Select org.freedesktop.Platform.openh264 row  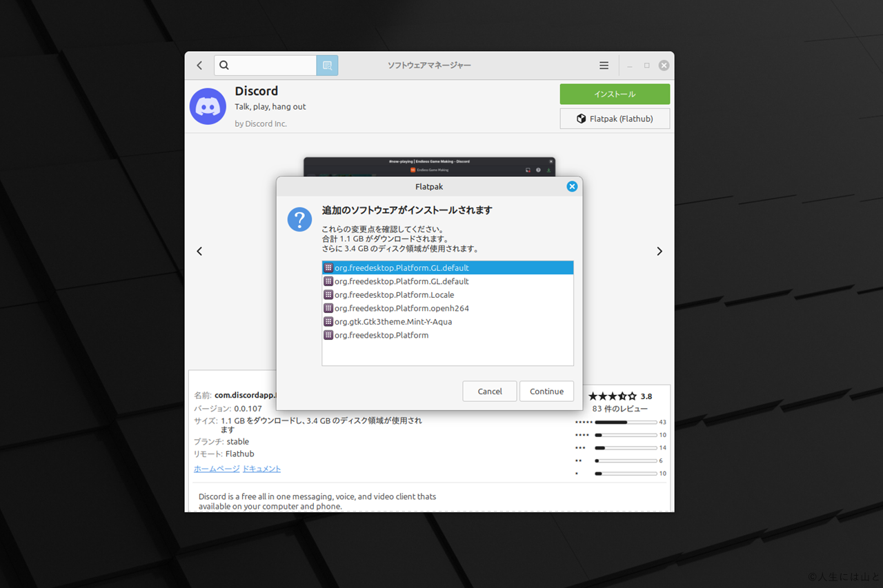448,308
